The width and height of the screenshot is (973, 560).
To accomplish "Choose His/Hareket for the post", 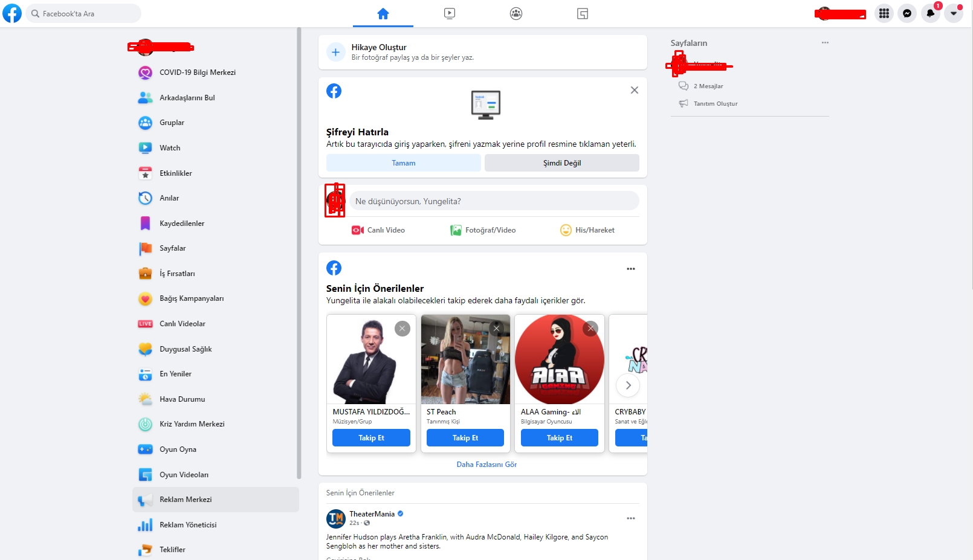I will pos(587,230).
